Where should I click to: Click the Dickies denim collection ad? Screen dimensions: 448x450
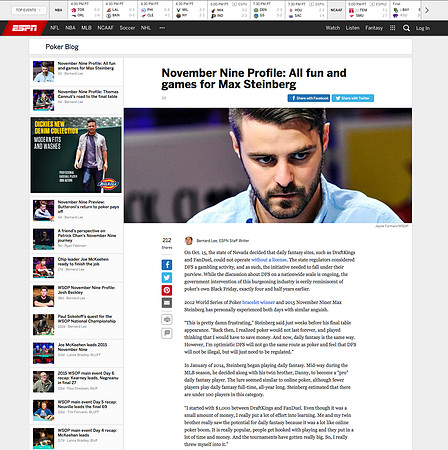pyautogui.click(x=76, y=155)
